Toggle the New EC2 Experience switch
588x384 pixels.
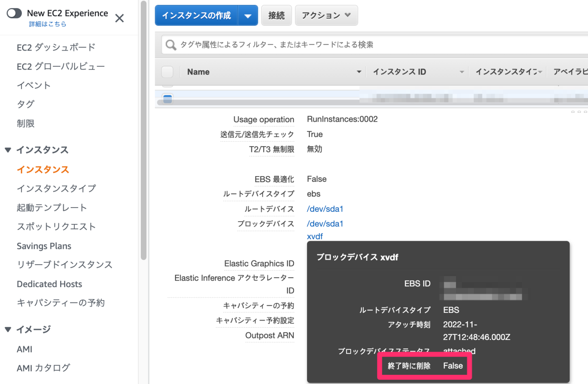14,13
